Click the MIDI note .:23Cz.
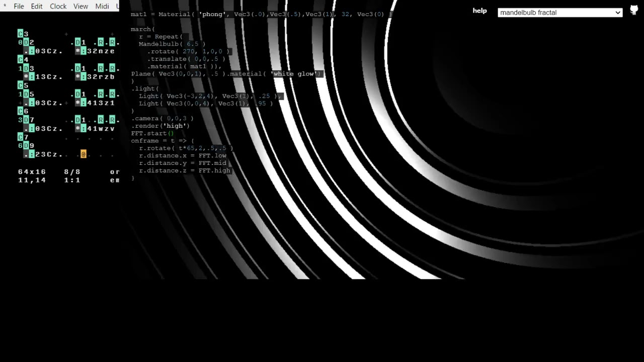 click(x=43, y=154)
